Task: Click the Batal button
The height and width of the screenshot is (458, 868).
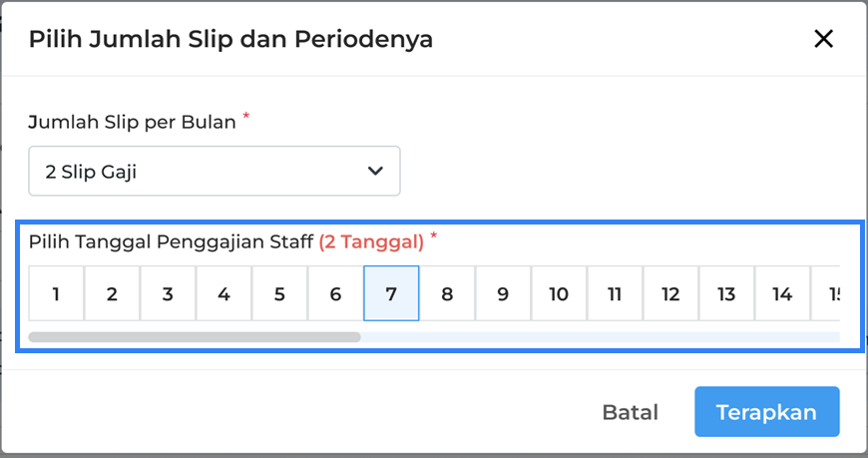Action: point(630,412)
